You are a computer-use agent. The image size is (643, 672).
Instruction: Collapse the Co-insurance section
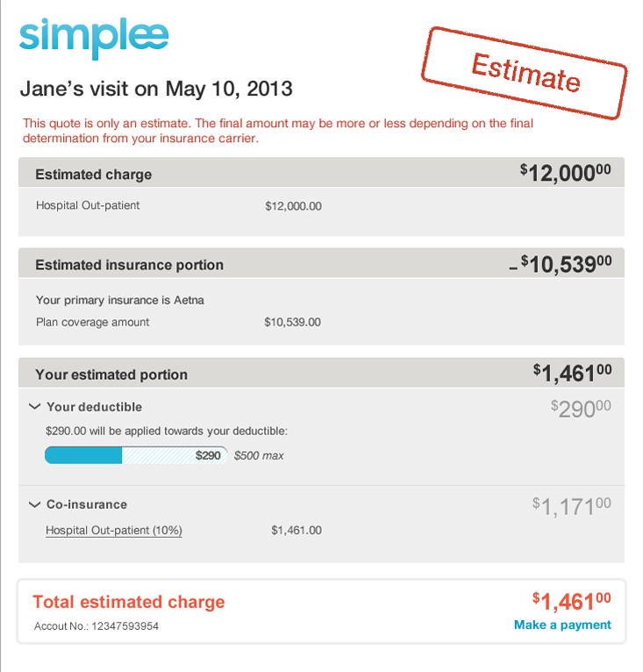point(35,504)
